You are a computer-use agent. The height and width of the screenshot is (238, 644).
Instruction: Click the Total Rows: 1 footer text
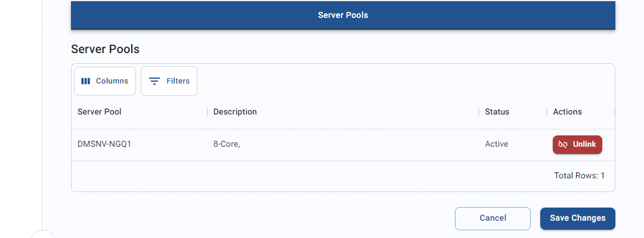click(x=579, y=175)
